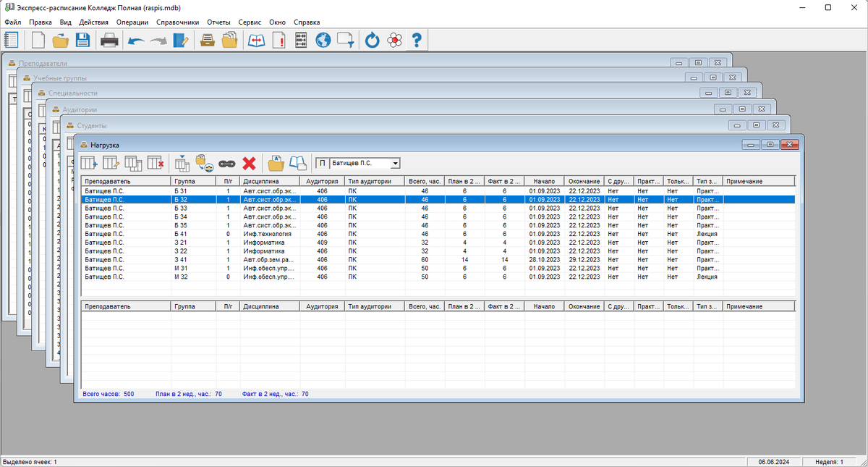Open the Вид menu
This screenshot has width=868, height=467.
66,22
